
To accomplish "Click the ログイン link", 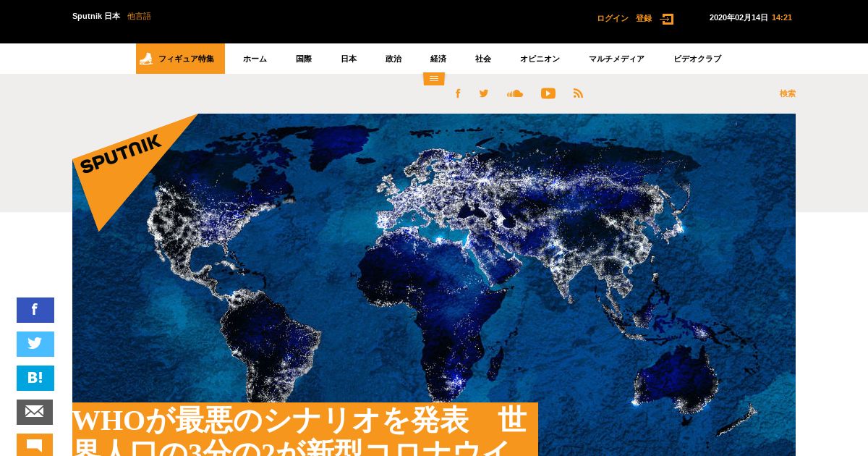I will [x=613, y=18].
